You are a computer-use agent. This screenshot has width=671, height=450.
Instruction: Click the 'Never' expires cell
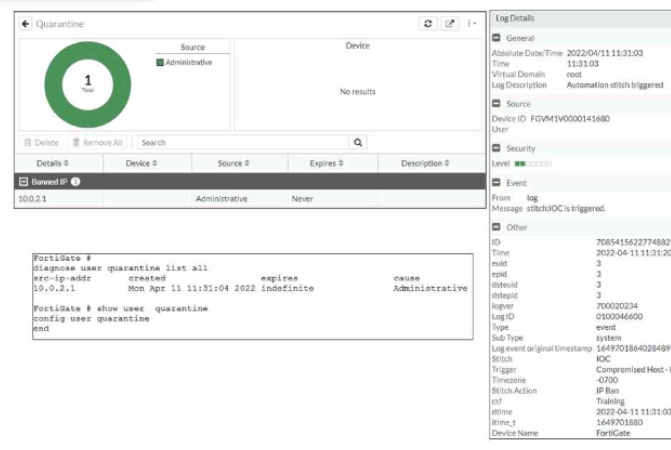click(302, 199)
